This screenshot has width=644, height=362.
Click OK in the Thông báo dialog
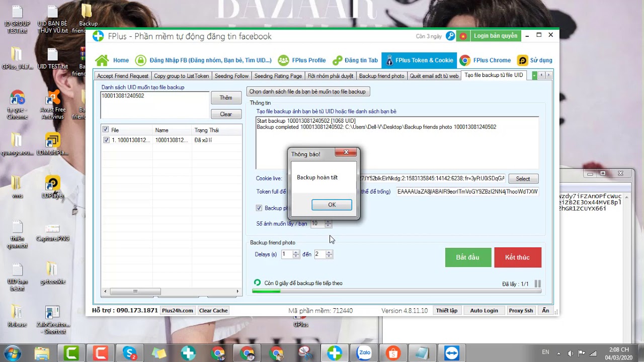332,205
